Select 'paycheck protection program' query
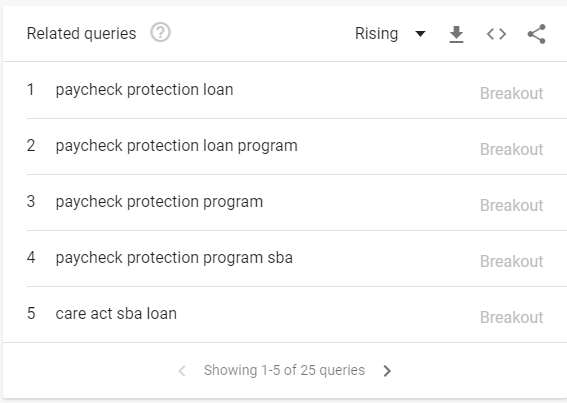The height and width of the screenshot is (403, 567). point(159,202)
